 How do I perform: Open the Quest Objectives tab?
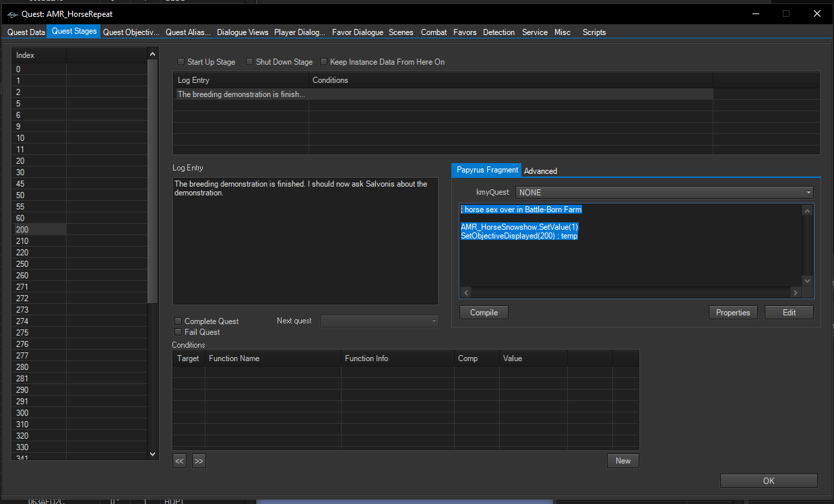tap(131, 32)
